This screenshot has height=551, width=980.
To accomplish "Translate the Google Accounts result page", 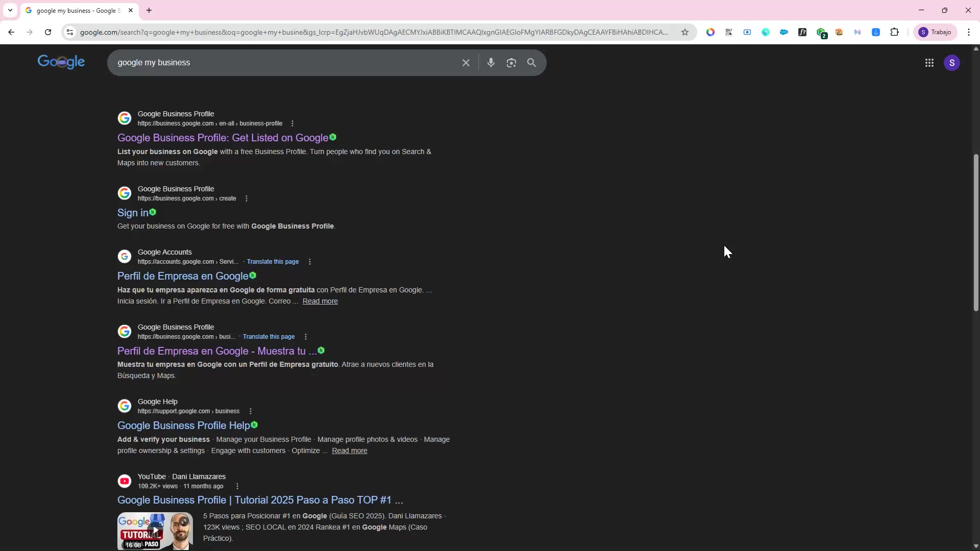I will [x=273, y=262].
